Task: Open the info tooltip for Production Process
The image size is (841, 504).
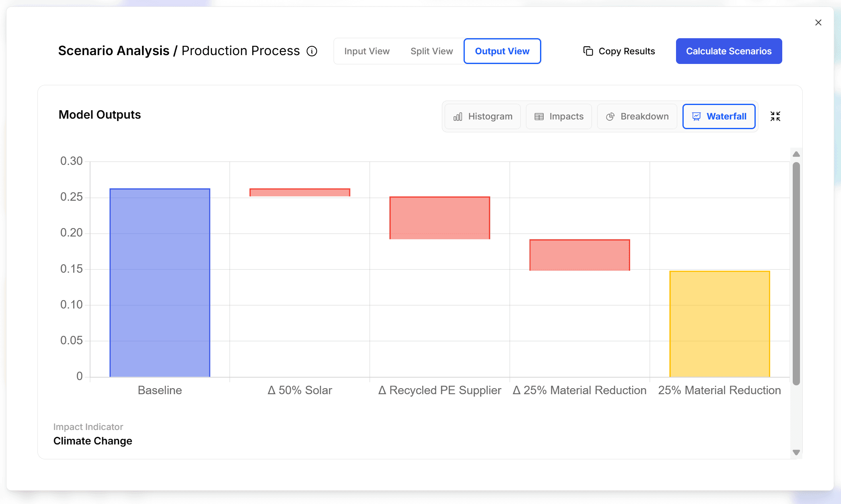Action: [x=311, y=51]
